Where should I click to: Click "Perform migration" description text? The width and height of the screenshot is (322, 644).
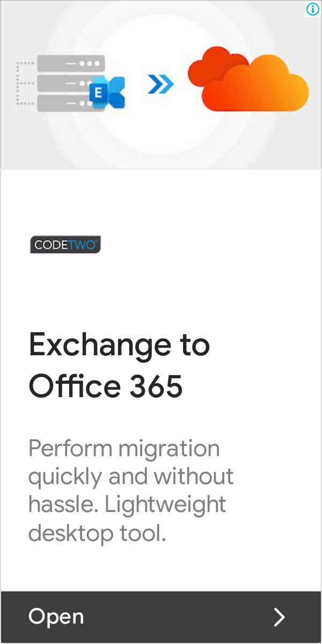coord(124,450)
